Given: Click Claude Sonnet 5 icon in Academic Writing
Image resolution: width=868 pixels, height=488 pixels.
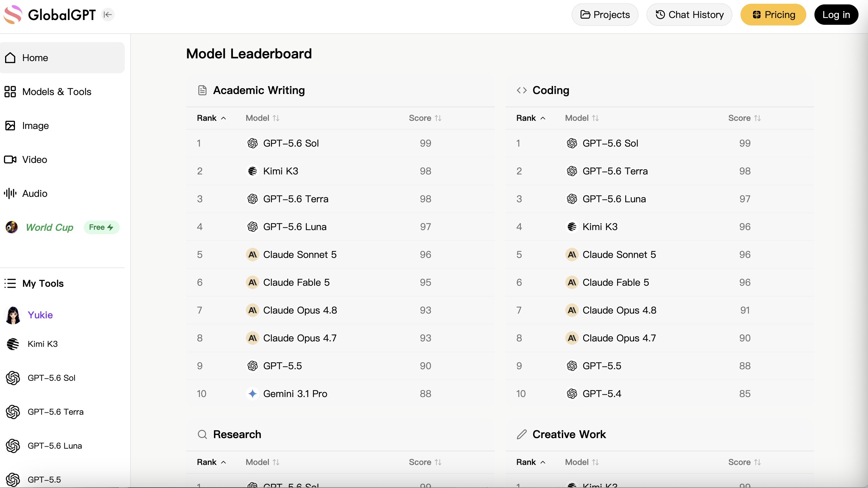Looking at the screenshot, I should click(252, 255).
